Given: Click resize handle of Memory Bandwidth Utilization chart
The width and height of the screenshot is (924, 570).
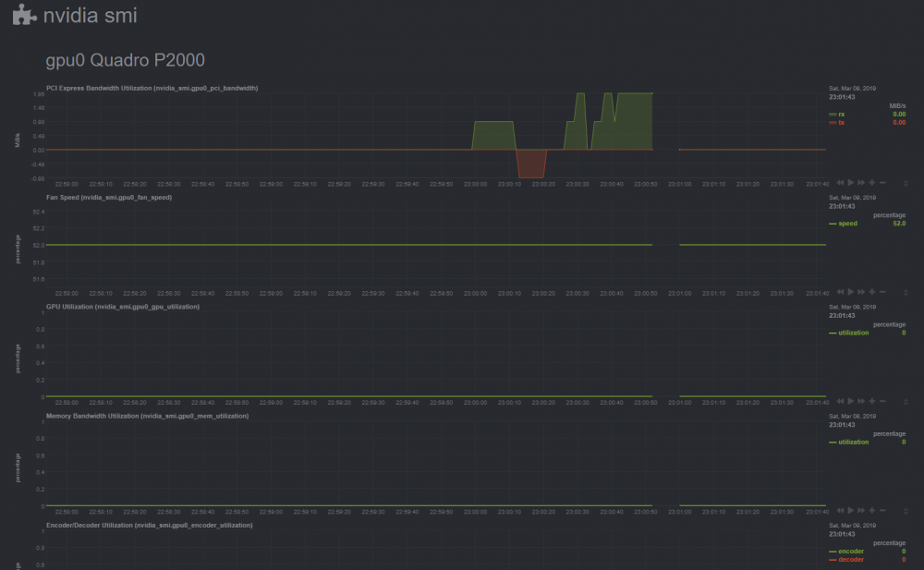Looking at the screenshot, I should pos(906,511).
